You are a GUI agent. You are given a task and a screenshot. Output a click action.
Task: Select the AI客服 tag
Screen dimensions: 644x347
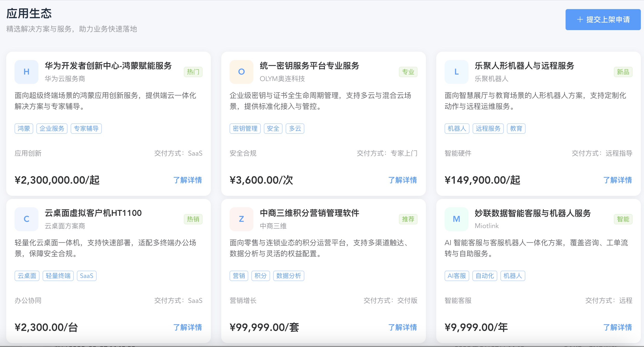(x=457, y=276)
